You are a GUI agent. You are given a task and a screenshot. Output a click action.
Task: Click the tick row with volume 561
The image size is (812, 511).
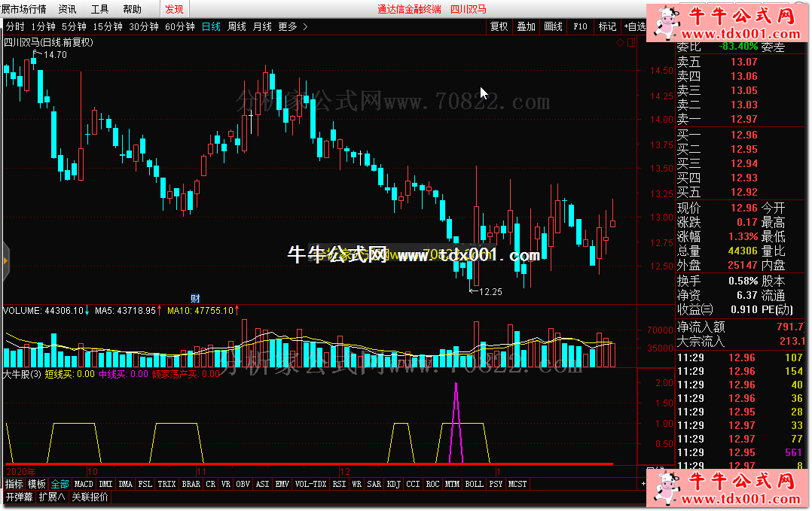point(740,452)
